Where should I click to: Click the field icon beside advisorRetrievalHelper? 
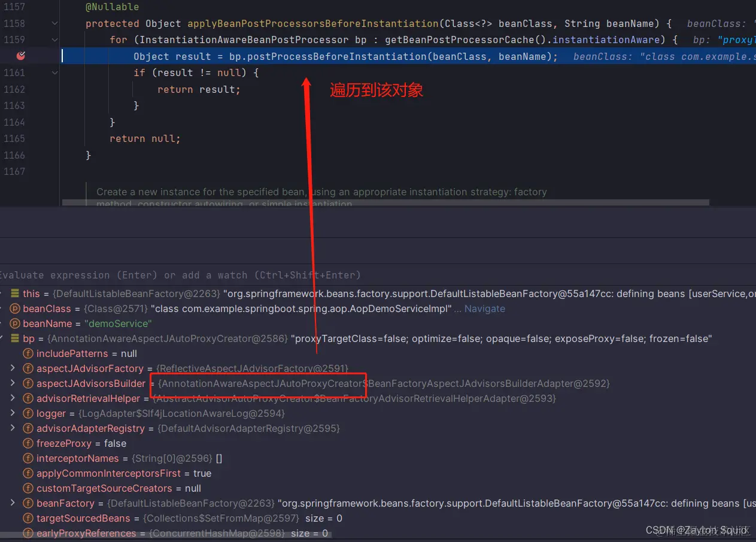(28, 398)
